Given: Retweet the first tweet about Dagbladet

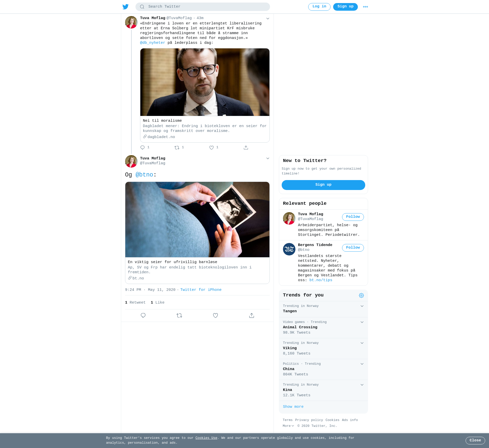Looking at the screenshot, I should tap(177, 147).
